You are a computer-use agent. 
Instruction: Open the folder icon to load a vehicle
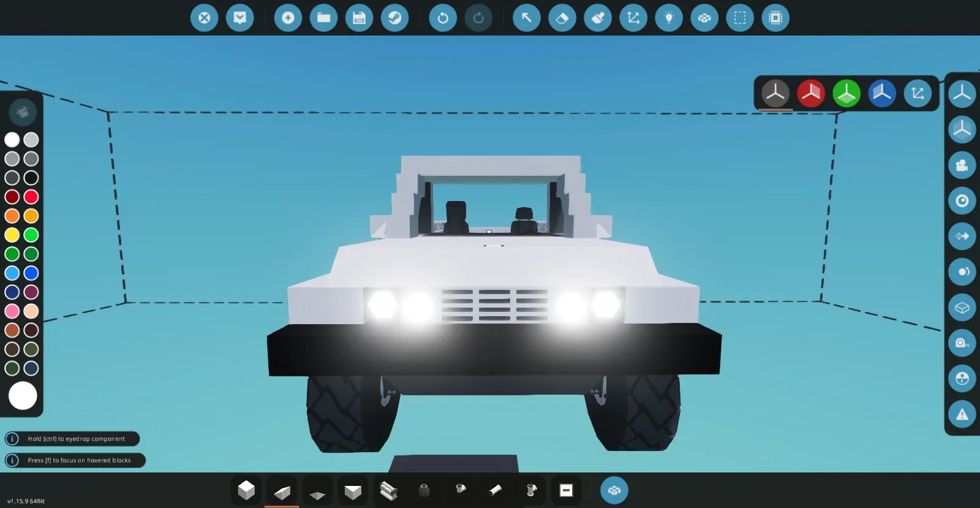(x=323, y=18)
